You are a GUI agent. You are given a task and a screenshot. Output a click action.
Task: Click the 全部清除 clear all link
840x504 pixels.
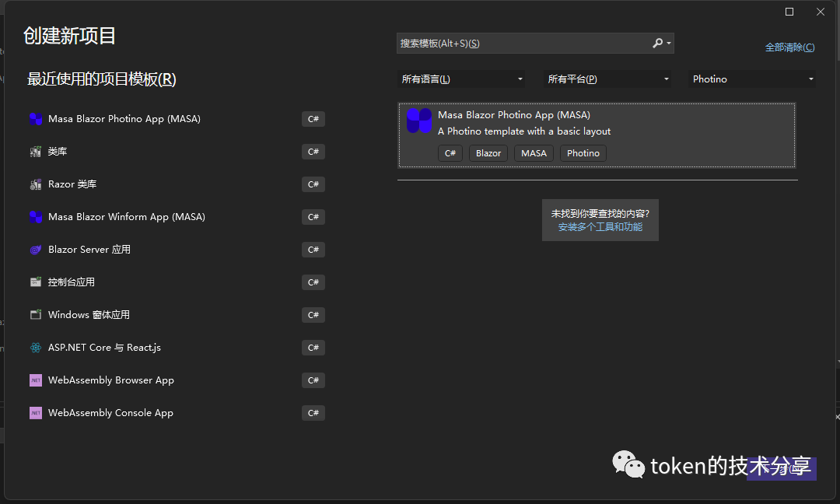point(789,47)
